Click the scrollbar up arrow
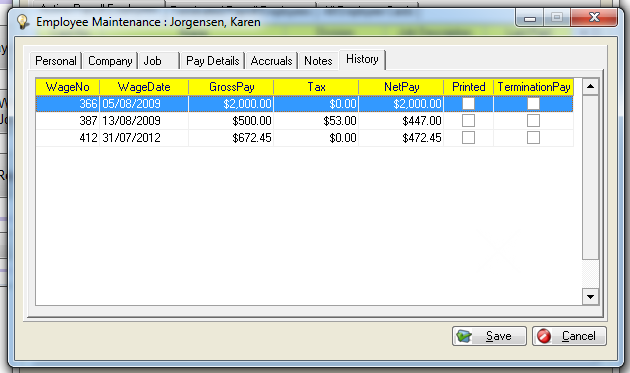 pyautogui.click(x=590, y=86)
